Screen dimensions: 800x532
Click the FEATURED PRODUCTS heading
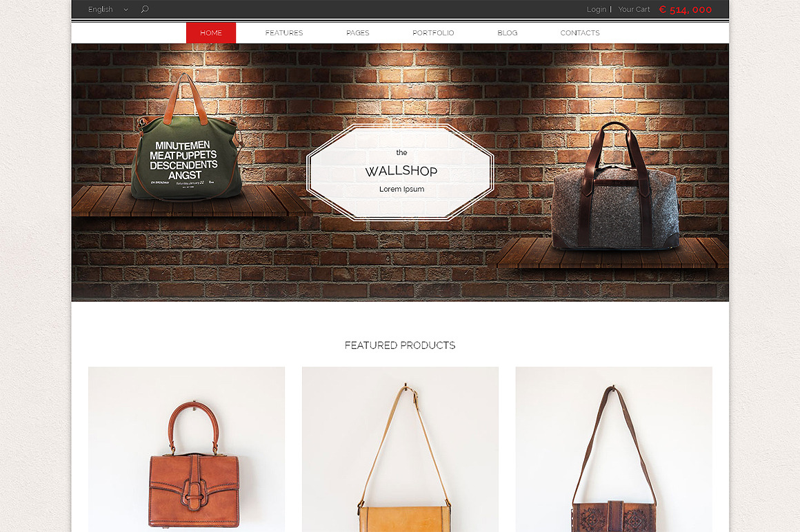[400, 345]
